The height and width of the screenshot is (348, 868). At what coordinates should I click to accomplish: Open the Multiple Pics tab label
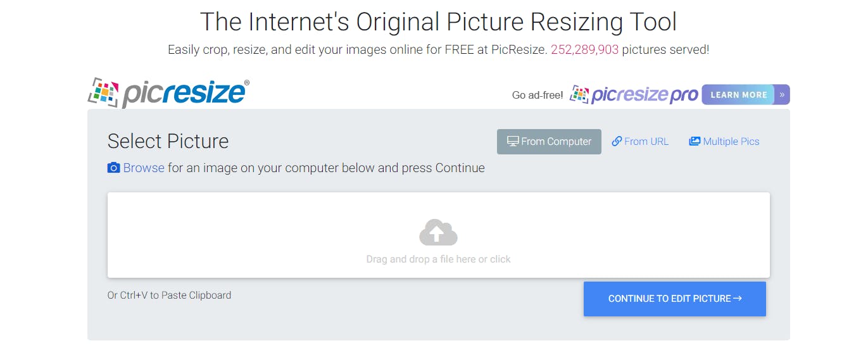(x=731, y=142)
